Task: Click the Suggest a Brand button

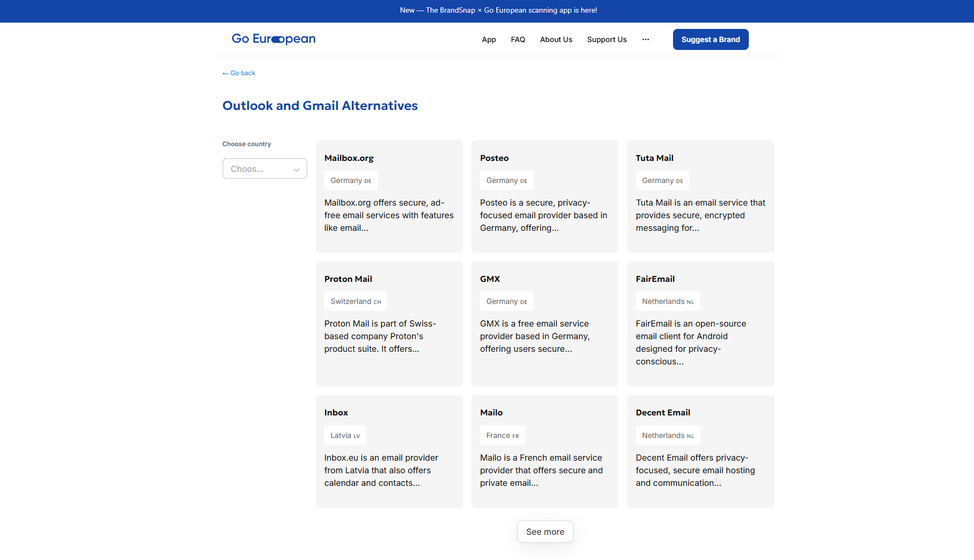Action: [x=710, y=39]
